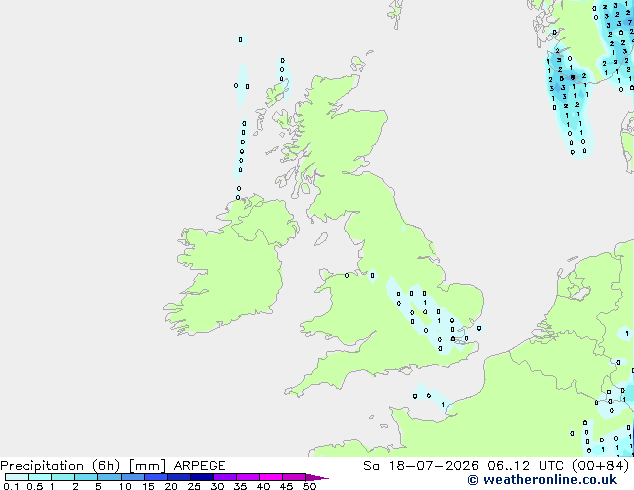Click the 20–25 mm legend swatch
The height and width of the screenshot is (490, 634).
pos(179,477)
